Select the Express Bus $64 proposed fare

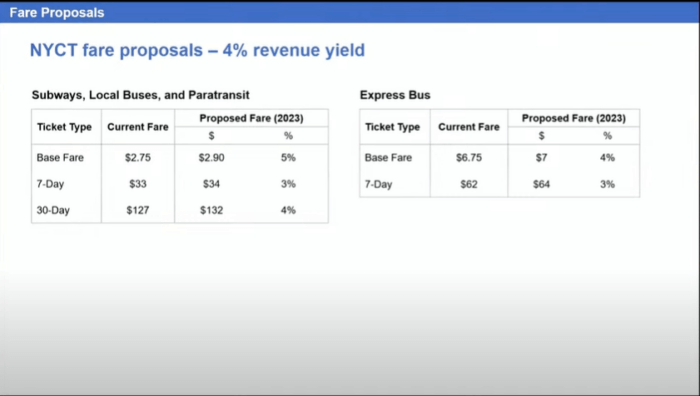pos(542,184)
